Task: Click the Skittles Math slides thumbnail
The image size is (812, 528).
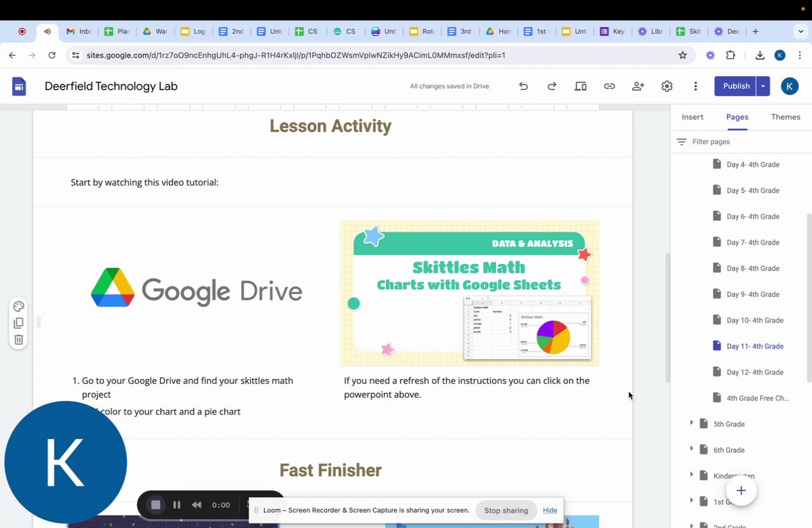Action: coord(469,293)
